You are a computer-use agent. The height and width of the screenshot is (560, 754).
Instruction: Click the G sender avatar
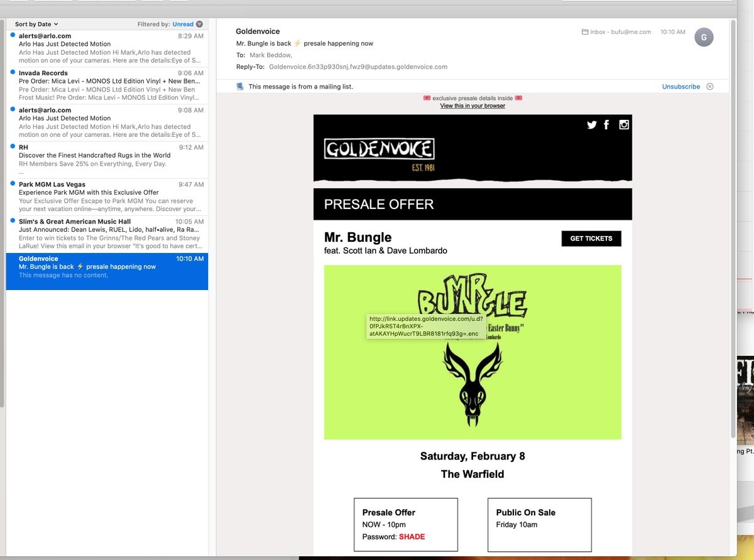(704, 38)
